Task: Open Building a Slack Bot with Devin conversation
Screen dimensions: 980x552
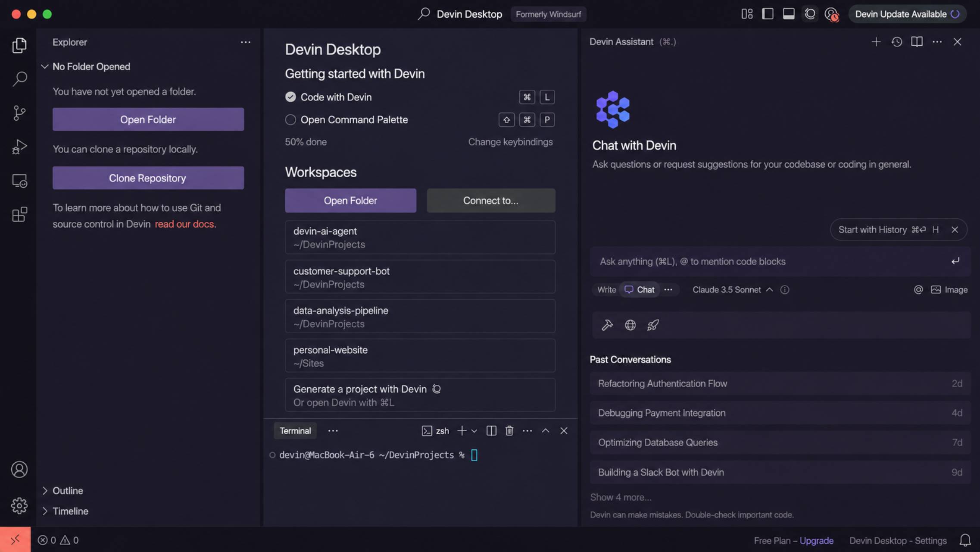Action: pyautogui.click(x=780, y=472)
